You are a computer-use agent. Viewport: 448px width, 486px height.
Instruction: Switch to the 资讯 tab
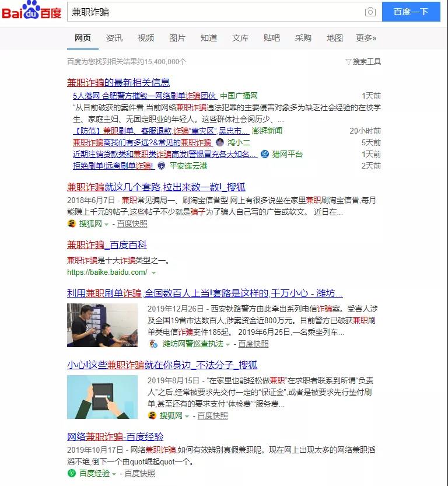tap(114, 38)
